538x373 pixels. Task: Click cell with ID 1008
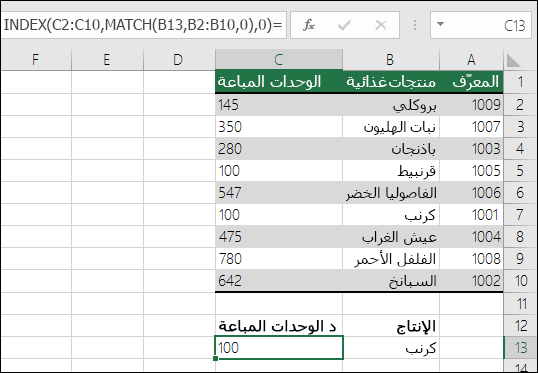[x=471, y=258]
